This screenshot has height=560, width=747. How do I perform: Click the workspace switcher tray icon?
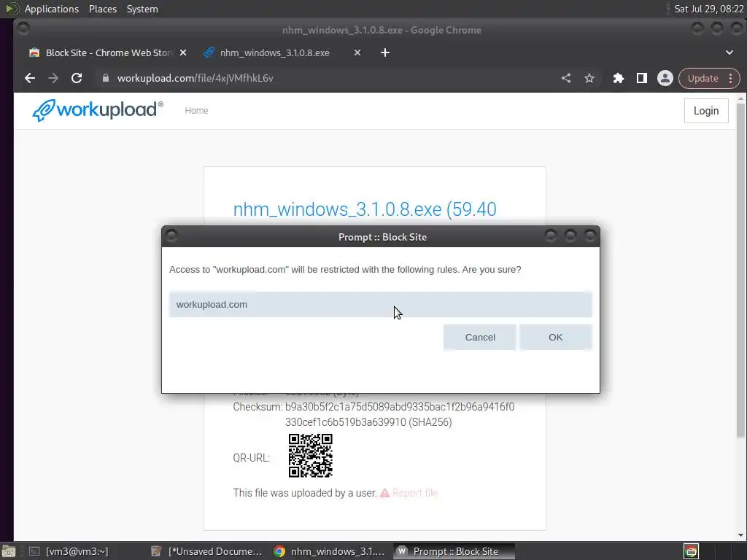tap(692, 551)
